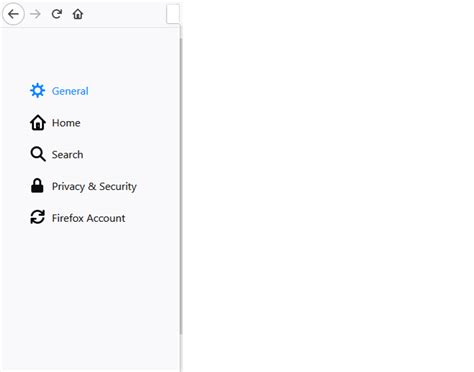Select the Privacy & Security lock icon

click(37, 186)
